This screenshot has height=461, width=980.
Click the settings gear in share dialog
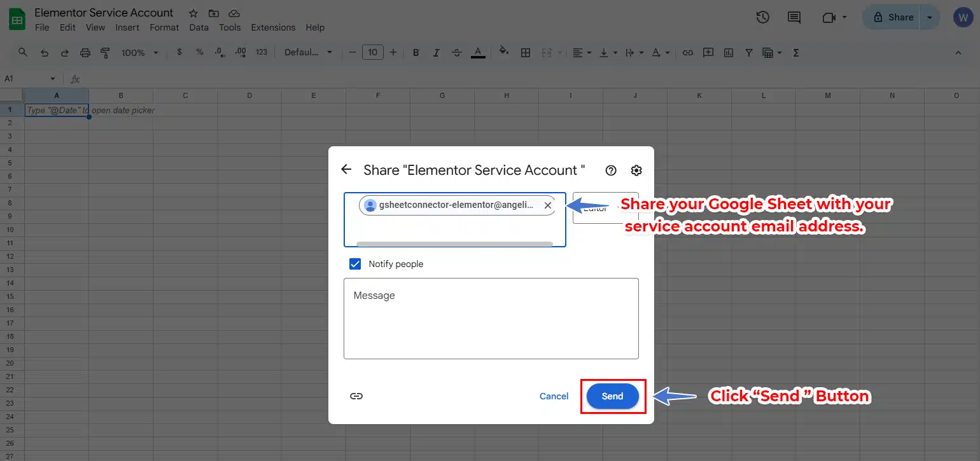point(636,170)
